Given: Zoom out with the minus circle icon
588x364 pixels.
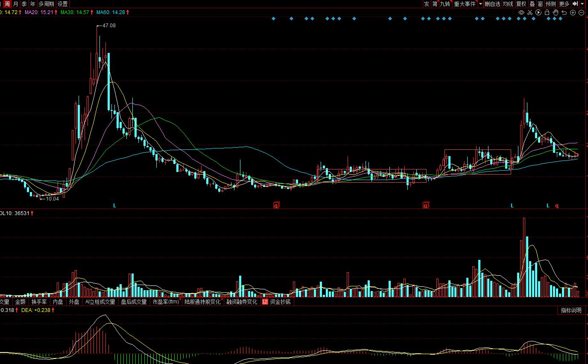Looking at the screenshot, I should coord(581,13).
